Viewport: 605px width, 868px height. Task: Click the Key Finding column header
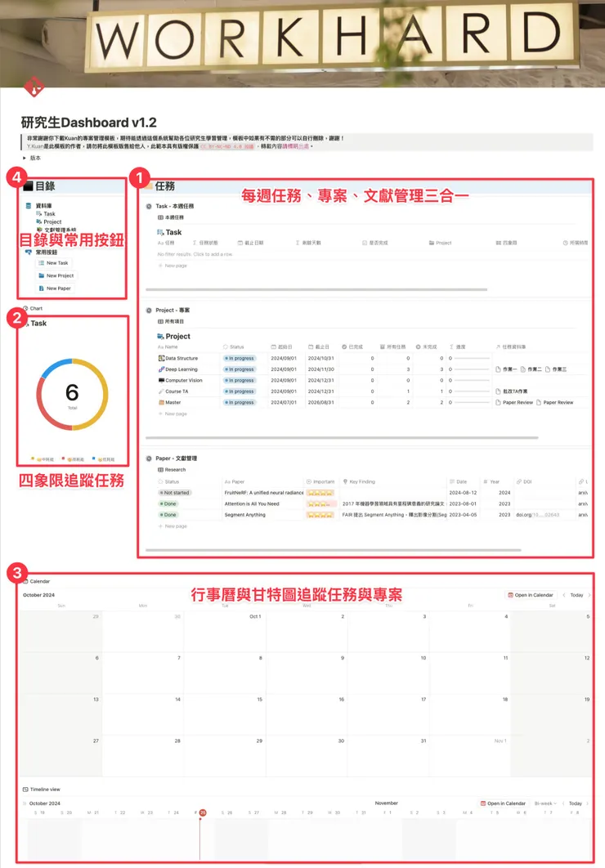[359, 482]
